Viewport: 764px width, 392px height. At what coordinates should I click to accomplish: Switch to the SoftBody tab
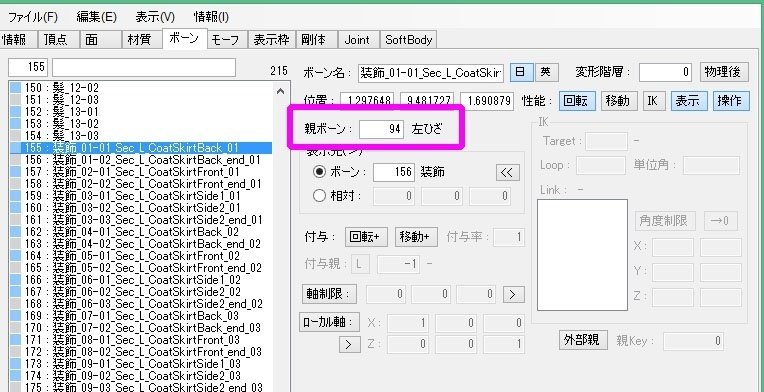tap(408, 40)
